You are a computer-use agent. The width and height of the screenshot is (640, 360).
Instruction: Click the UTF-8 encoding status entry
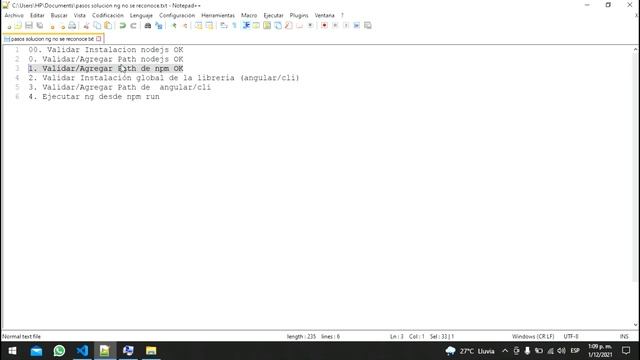tap(571, 337)
